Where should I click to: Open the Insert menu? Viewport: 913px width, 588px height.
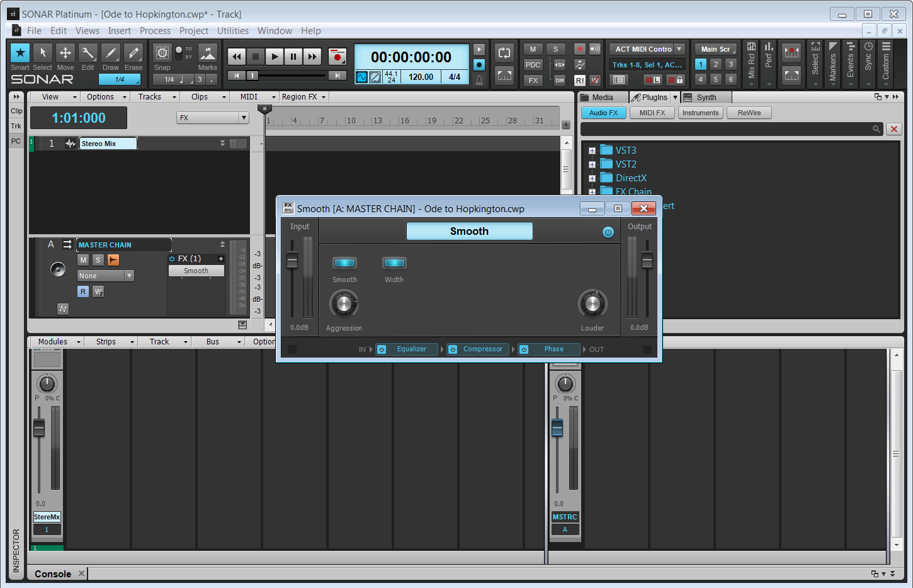[x=120, y=31]
